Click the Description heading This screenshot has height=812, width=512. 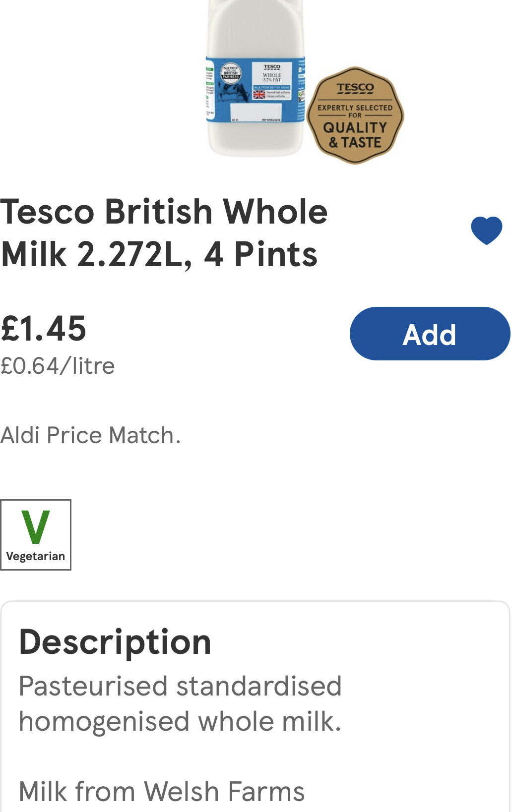pos(115,642)
